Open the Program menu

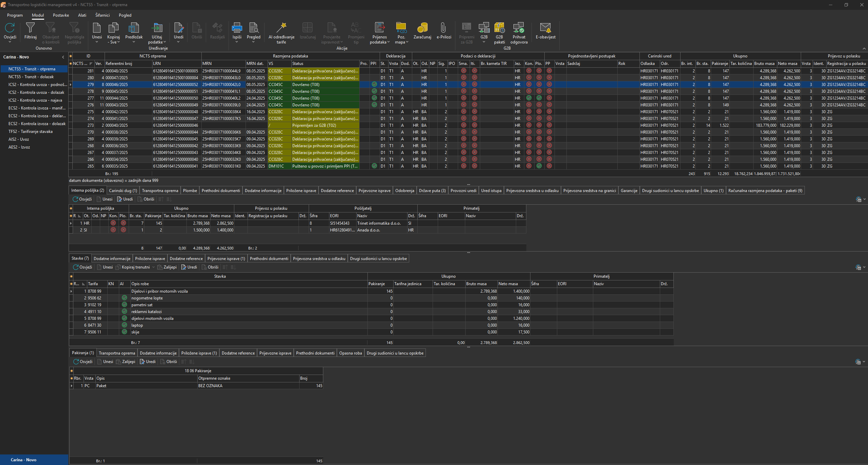click(15, 15)
